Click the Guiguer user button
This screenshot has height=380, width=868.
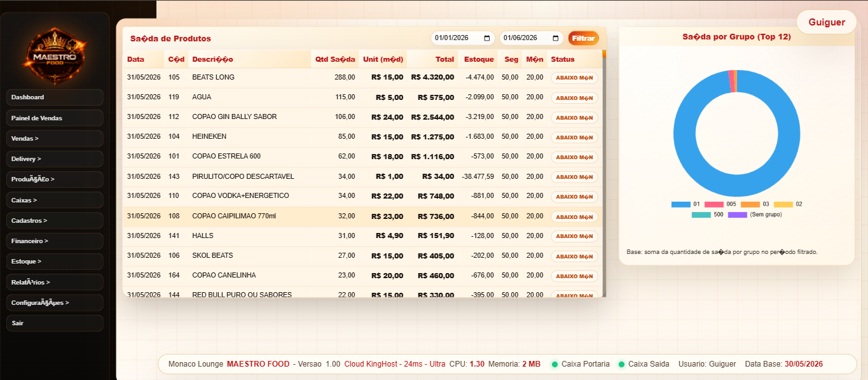tap(827, 22)
